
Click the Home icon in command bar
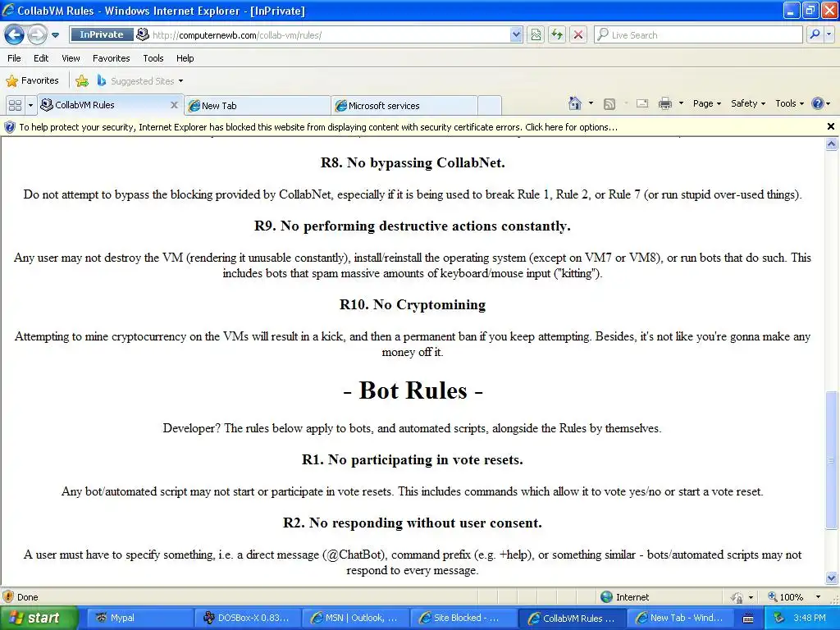click(x=575, y=103)
